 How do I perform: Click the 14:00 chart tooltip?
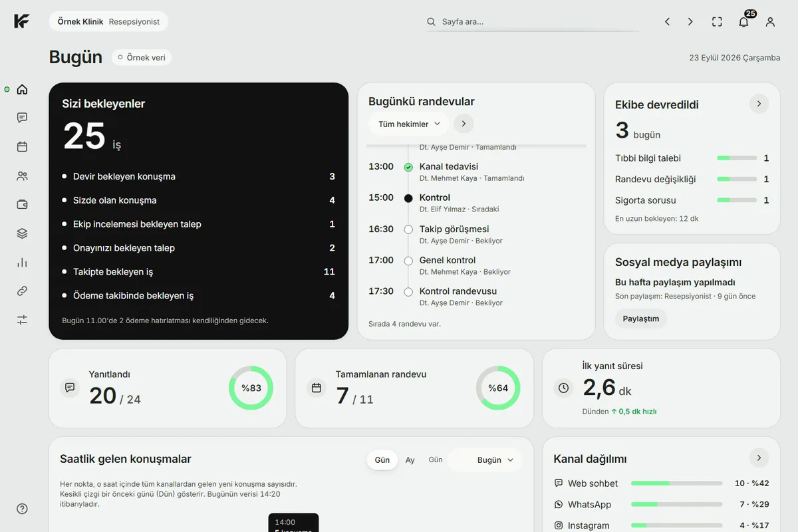pyautogui.click(x=293, y=523)
